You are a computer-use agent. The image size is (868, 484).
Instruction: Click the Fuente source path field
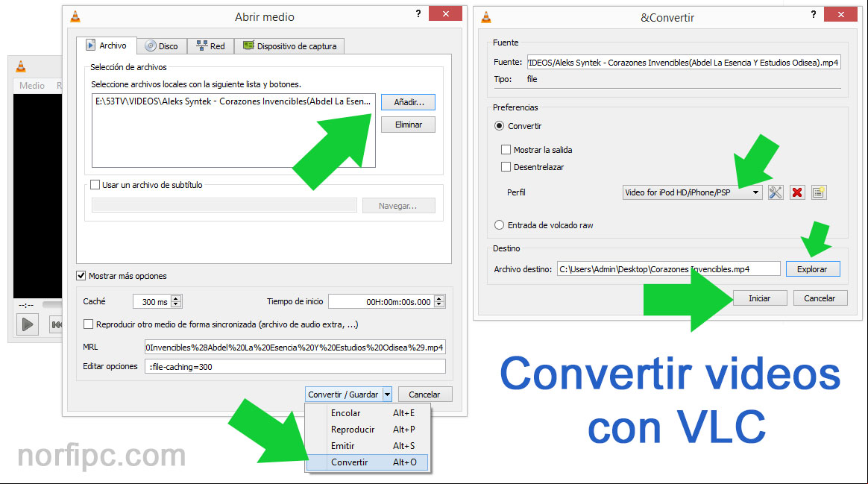tap(685, 63)
